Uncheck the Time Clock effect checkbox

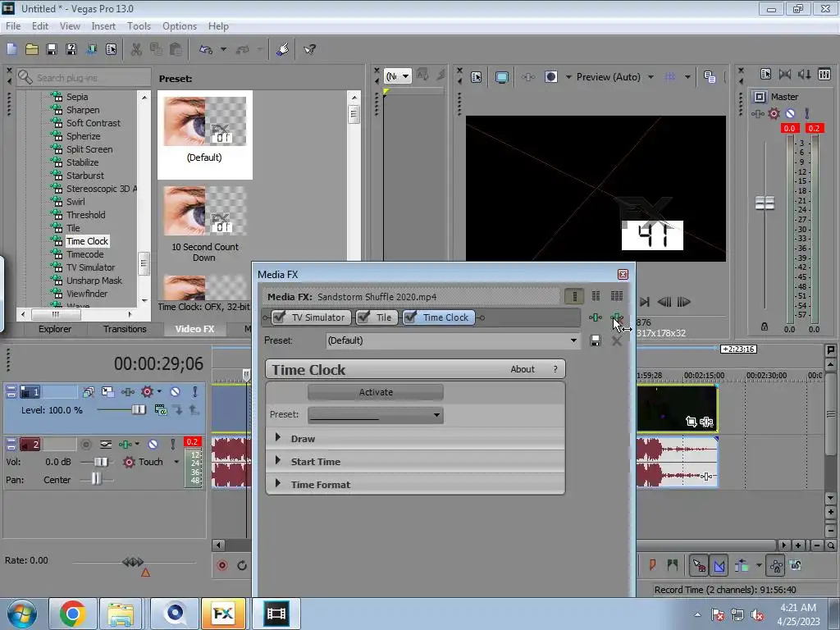pos(410,317)
